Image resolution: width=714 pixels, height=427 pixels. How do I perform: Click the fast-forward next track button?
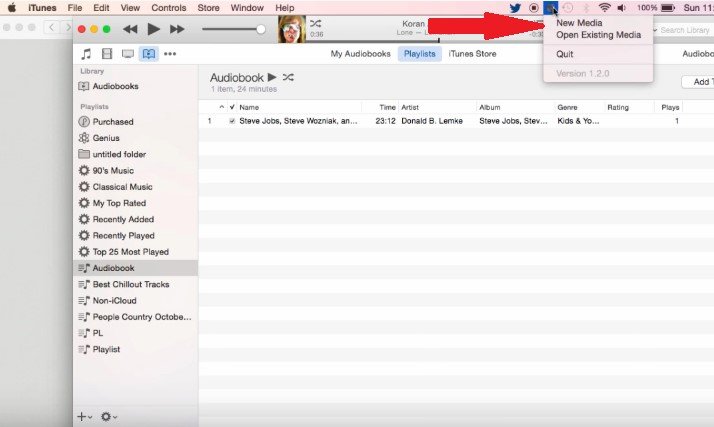coord(177,29)
